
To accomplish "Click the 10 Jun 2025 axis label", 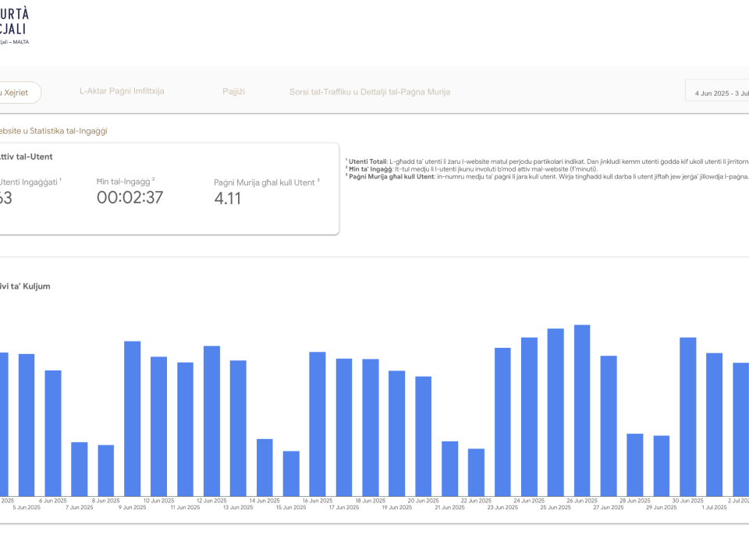I will point(158,501).
